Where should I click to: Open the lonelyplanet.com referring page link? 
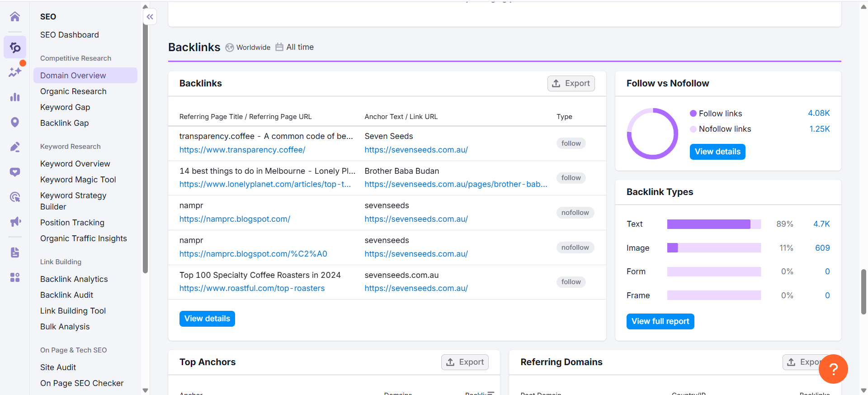point(265,184)
